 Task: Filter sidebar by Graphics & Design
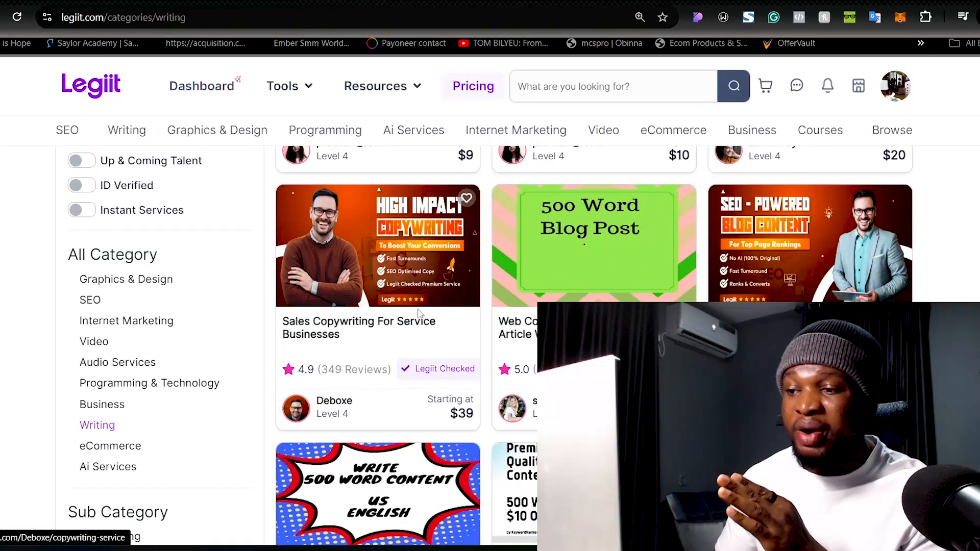[126, 279]
